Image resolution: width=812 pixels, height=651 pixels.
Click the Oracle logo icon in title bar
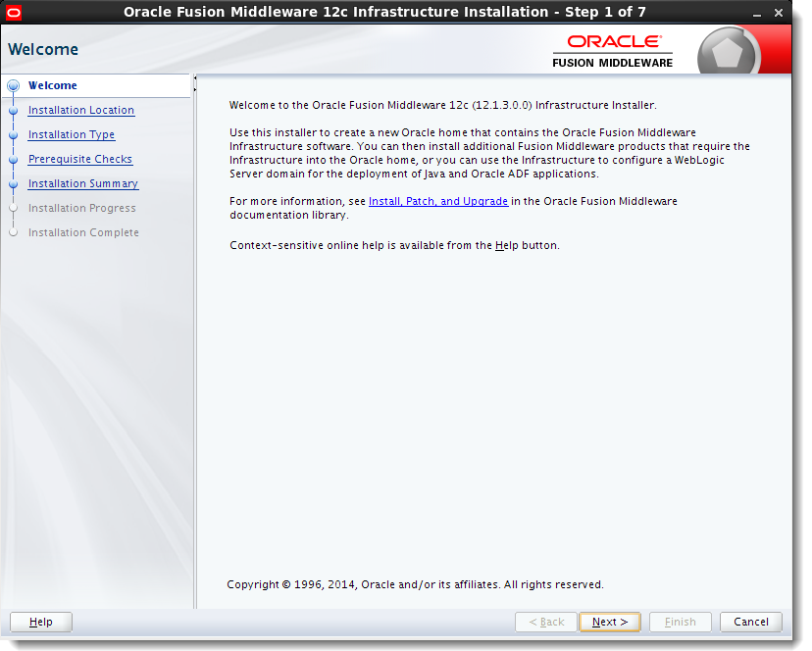13,13
